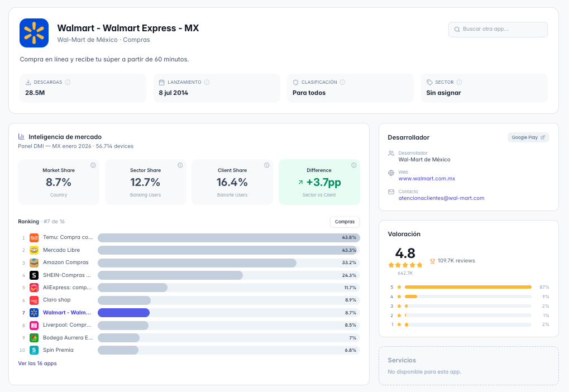This screenshot has height=392, width=569.
Task: Click the 4.8 rating score
Action: [x=405, y=254]
